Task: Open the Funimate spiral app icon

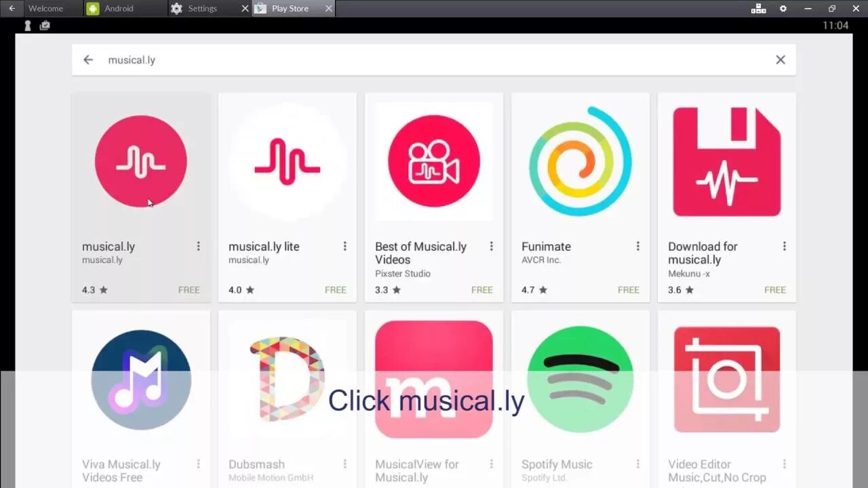Action: tap(580, 161)
